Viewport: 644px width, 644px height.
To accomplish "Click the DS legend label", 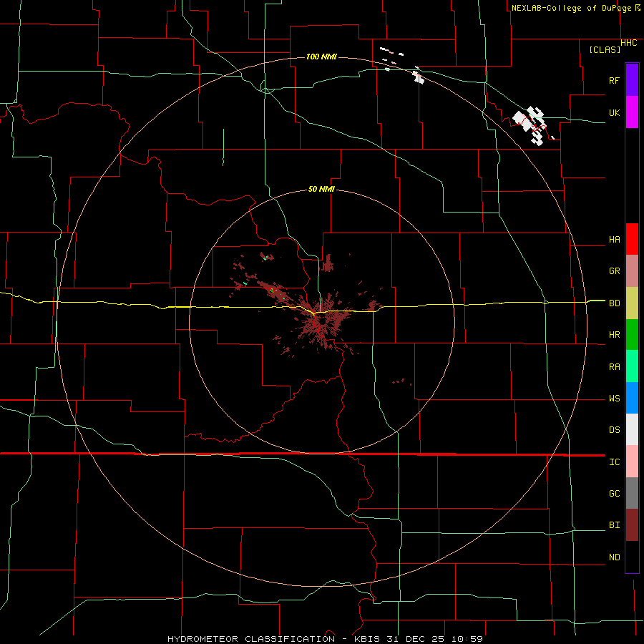I will [615, 429].
